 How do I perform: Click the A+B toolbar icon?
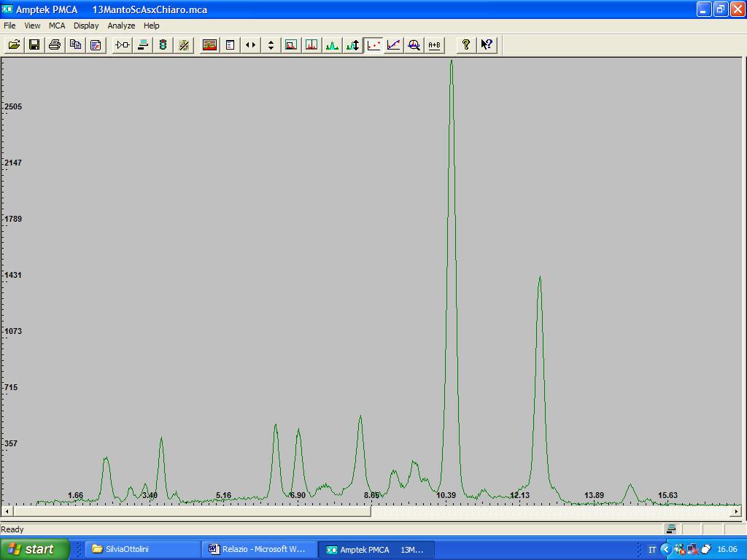435,44
